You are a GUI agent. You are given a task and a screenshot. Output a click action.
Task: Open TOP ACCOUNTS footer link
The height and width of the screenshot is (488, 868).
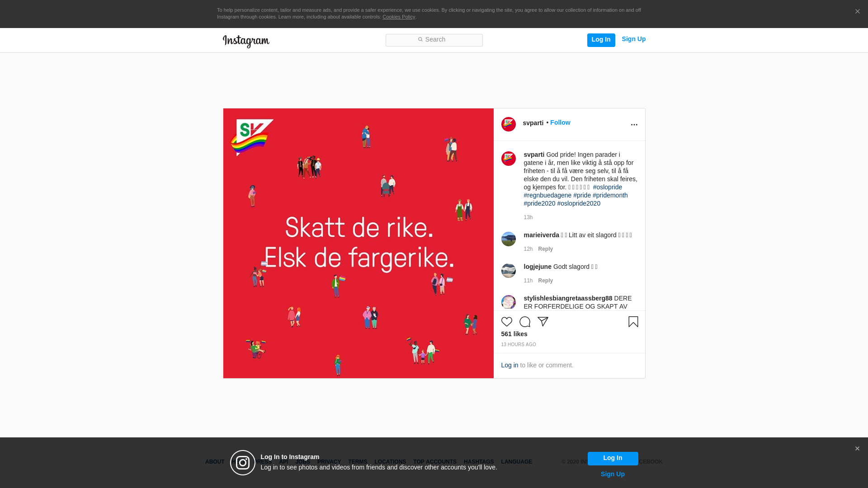(434, 462)
